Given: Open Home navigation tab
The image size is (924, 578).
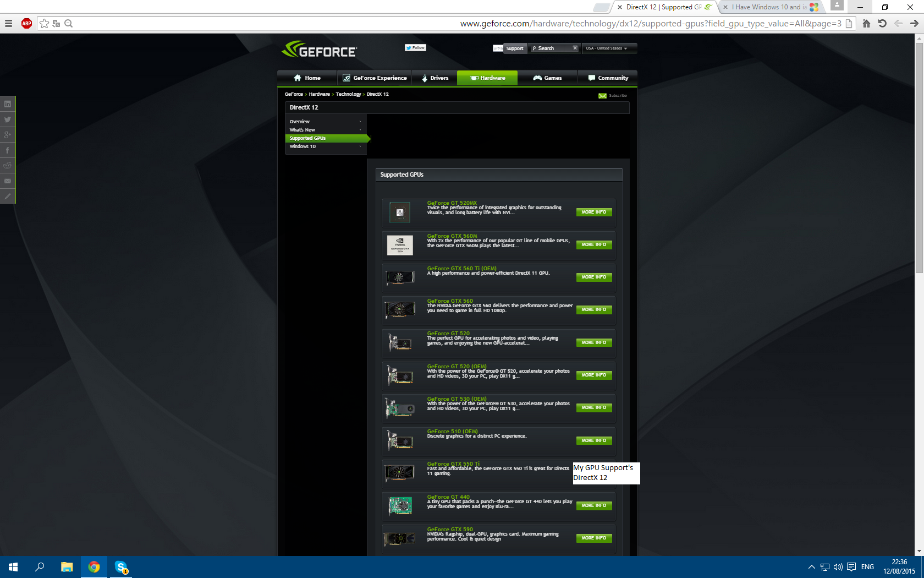Looking at the screenshot, I should pos(307,78).
